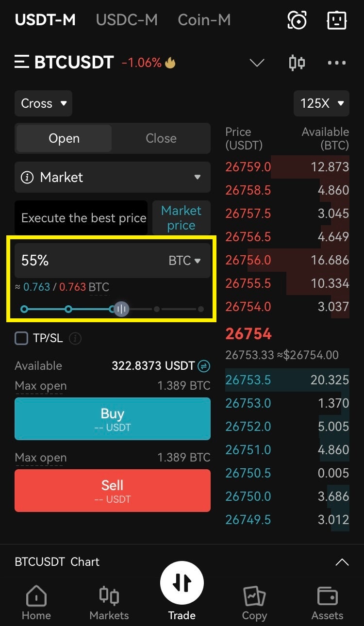The image size is (364, 626).
Task: Open the candlestick chart icon
Action: click(297, 63)
